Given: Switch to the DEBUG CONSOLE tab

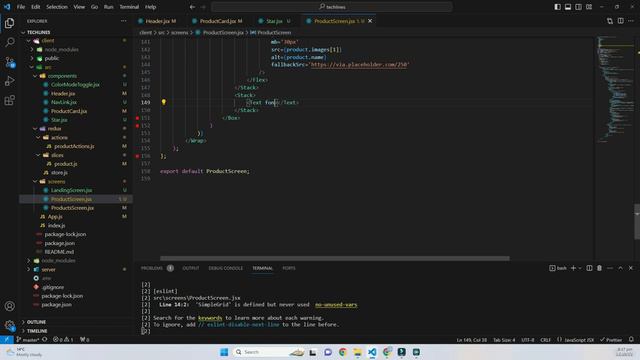Looking at the screenshot, I should [226, 268].
